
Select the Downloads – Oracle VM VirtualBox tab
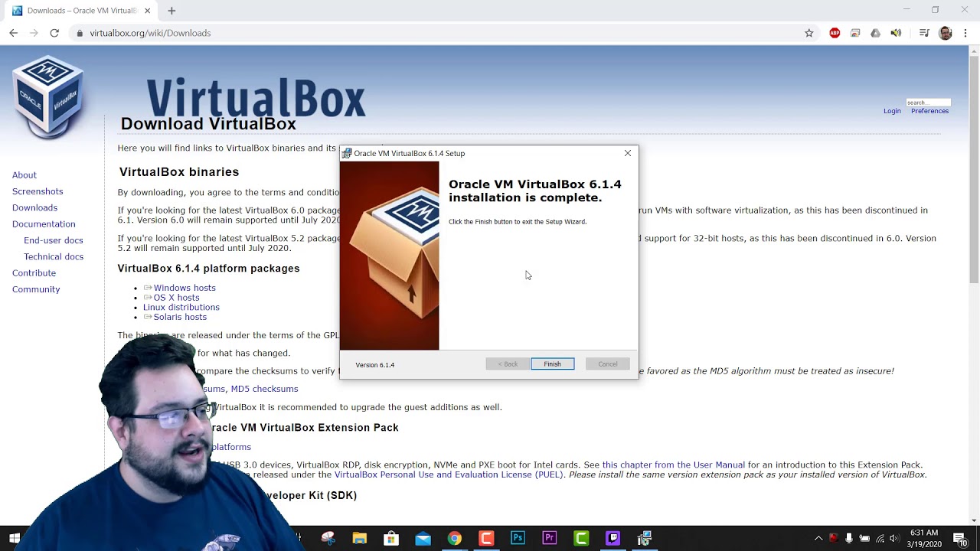coord(80,11)
